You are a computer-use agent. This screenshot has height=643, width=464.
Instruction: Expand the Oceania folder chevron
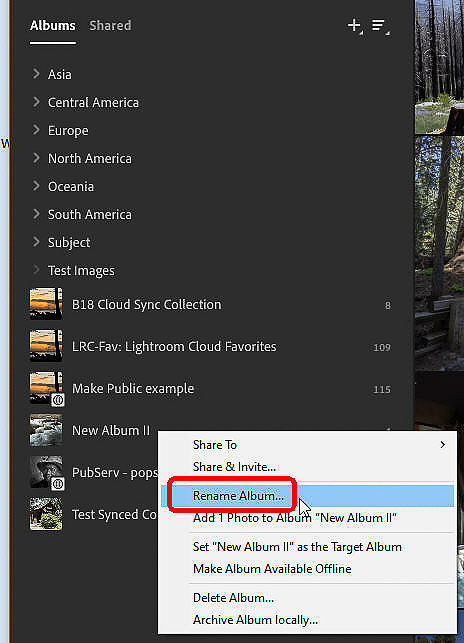click(36, 186)
